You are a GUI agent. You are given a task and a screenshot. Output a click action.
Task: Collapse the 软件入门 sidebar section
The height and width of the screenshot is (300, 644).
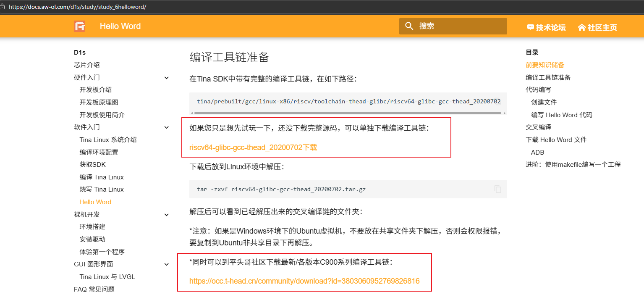[x=166, y=127]
